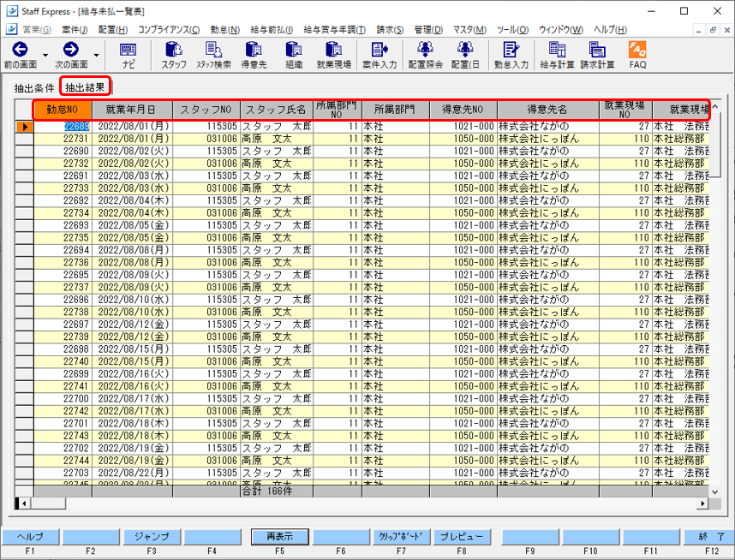Sort by the スタッフ氏名 column header

pyautogui.click(x=276, y=110)
